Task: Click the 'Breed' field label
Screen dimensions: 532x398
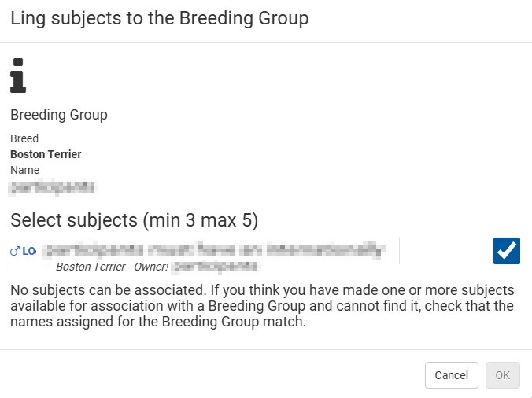Action: [24, 138]
